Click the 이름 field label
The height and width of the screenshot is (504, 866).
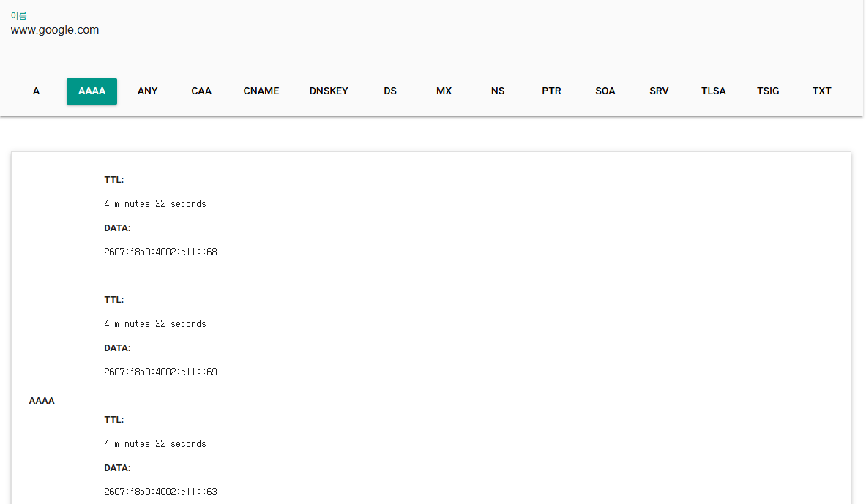click(x=19, y=15)
